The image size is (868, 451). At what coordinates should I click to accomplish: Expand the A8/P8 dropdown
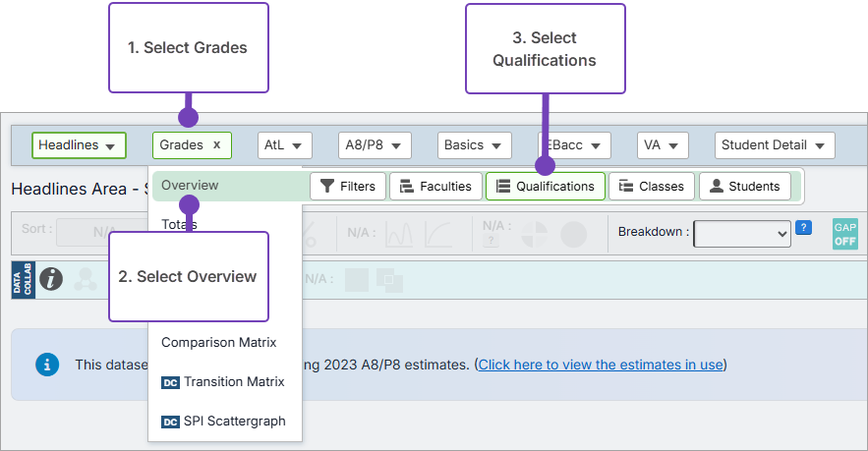click(x=374, y=145)
